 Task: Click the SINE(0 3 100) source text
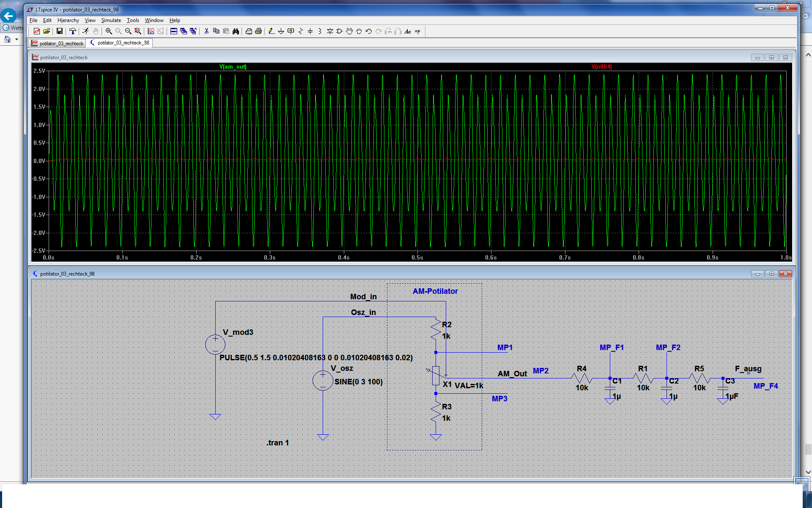coord(359,382)
